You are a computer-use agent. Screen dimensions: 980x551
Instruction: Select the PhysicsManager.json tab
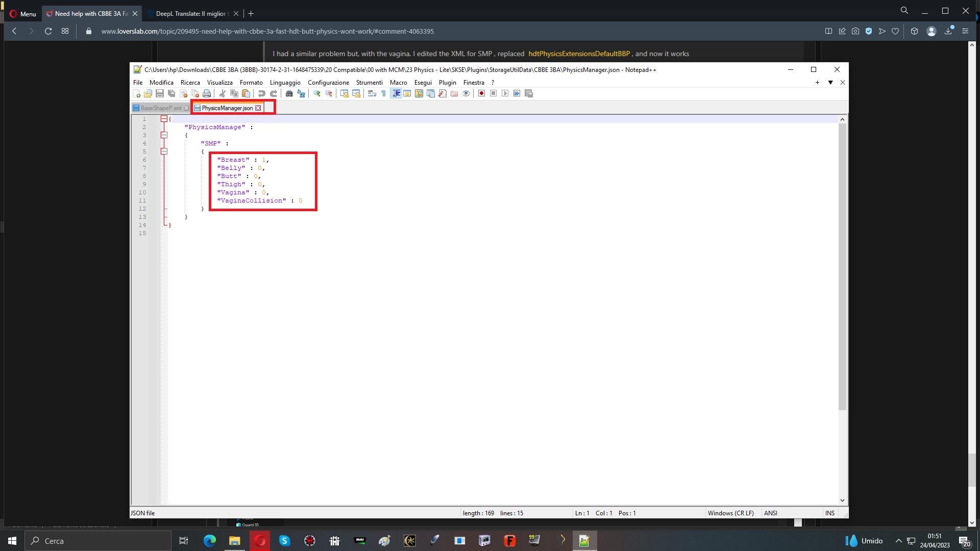coord(227,108)
